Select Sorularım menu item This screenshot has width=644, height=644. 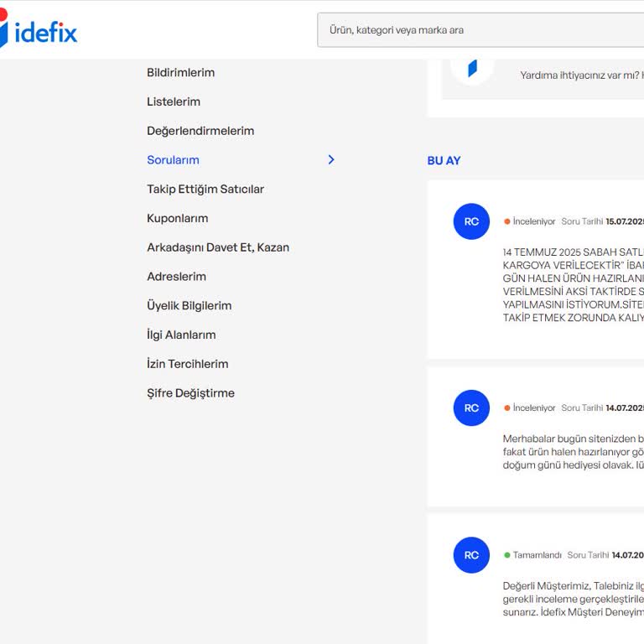(173, 160)
